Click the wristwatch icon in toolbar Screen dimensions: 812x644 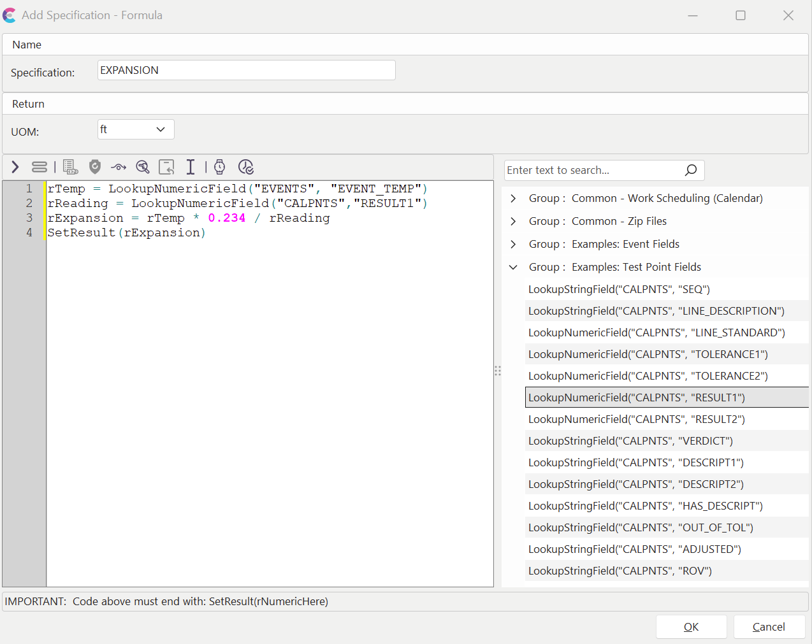click(x=219, y=167)
